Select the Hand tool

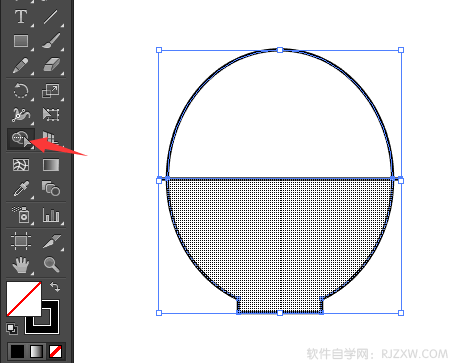click(x=21, y=265)
